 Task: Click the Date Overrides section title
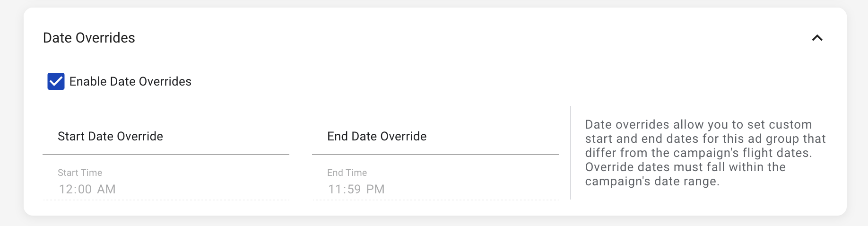tap(89, 38)
